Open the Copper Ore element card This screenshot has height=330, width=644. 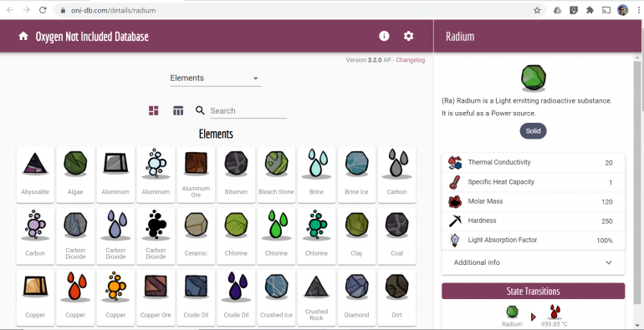(x=156, y=297)
